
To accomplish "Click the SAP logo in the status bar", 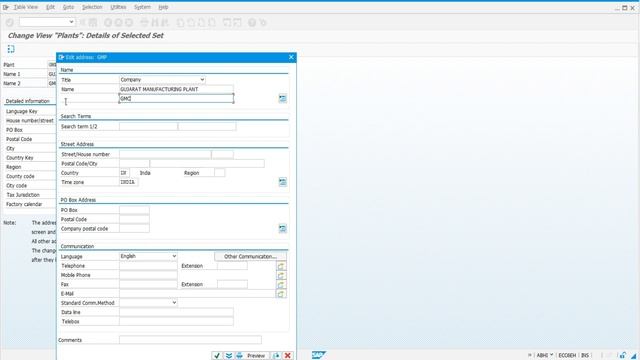I will point(319,355).
